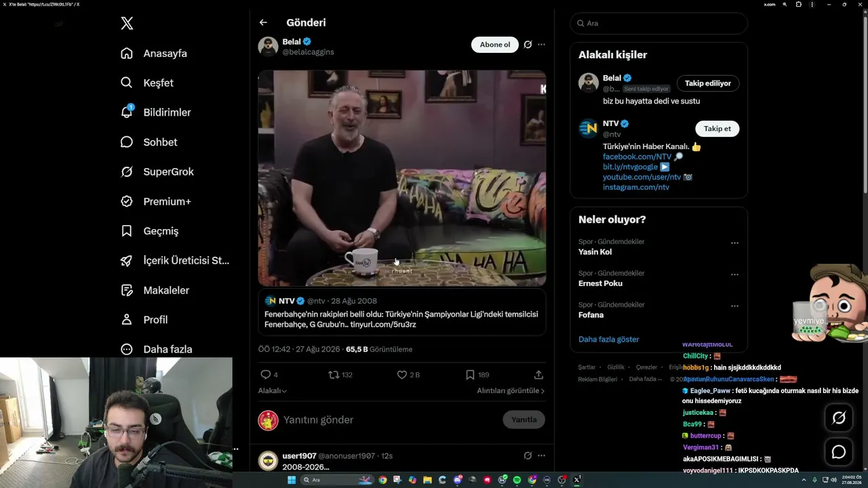Click the Windows taskbar search box

(x=336, y=480)
